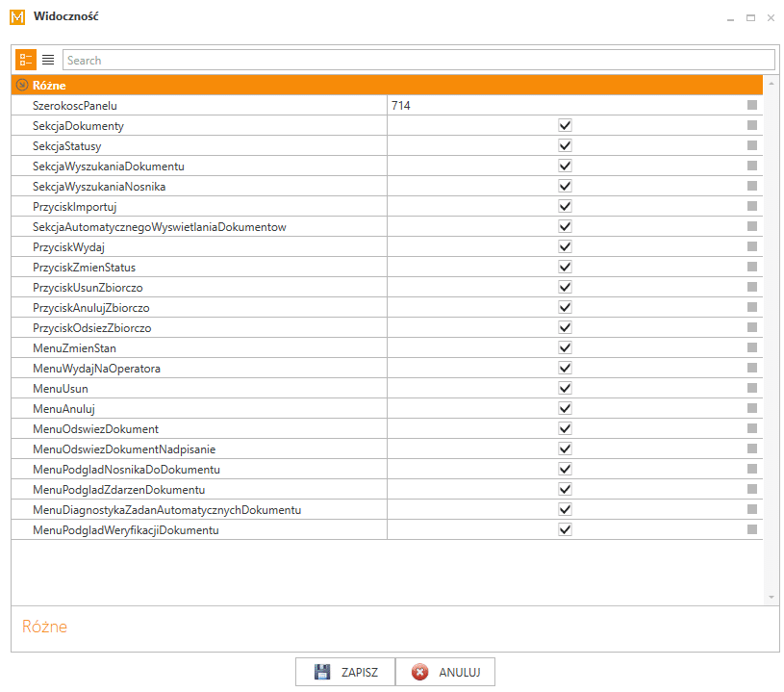Click the scrollbar down arrow

(x=771, y=597)
